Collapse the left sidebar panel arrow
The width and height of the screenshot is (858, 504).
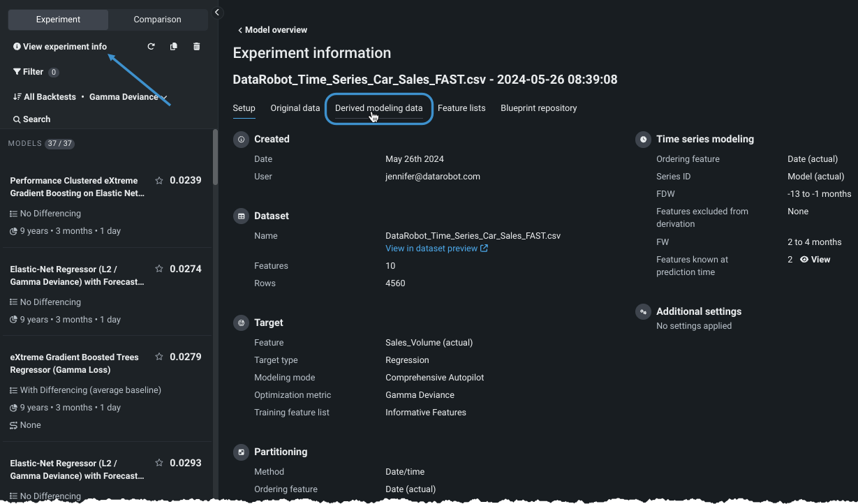click(217, 13)
